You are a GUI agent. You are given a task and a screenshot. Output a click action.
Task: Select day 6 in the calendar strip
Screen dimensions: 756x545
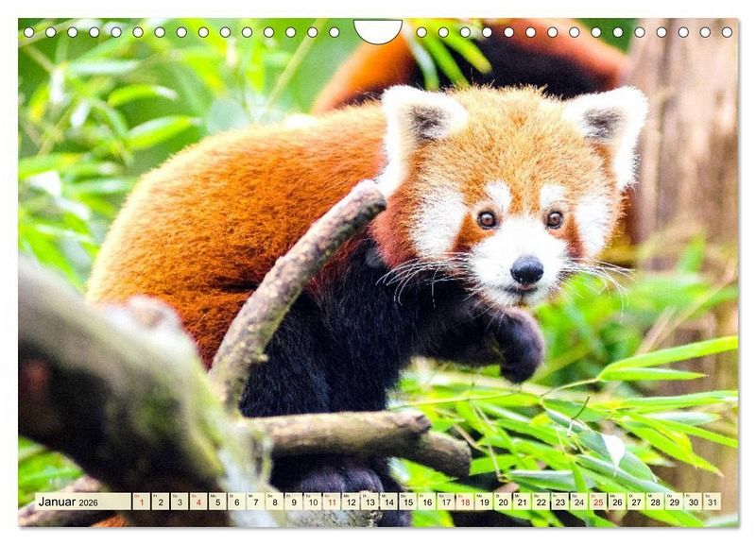coord(237,502)
